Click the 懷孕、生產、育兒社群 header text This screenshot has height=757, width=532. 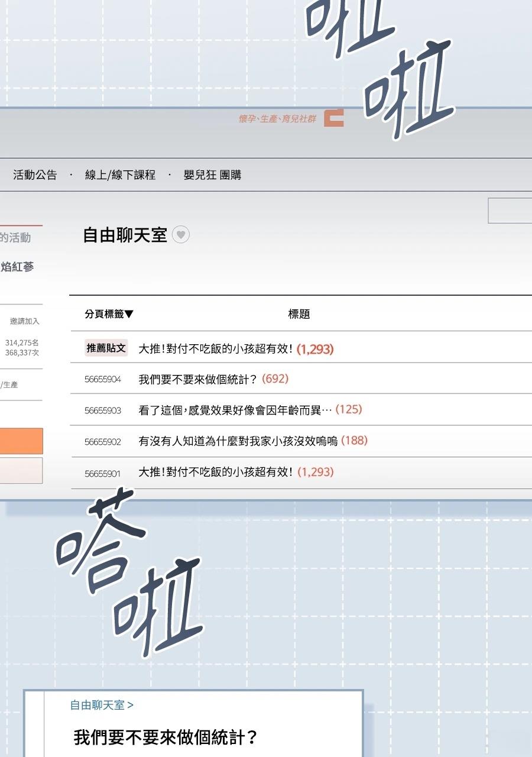pyautogui.click(x=277, y=119)
